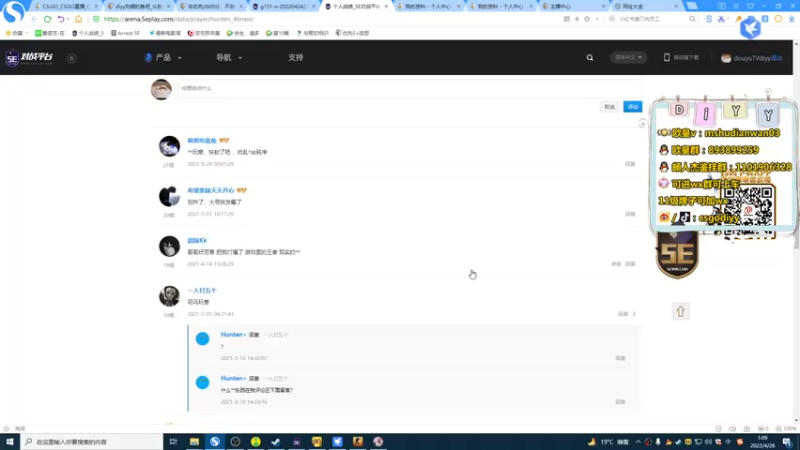Viewport: 800px width, 450px height.
Task: Reload the page with the green refresh icon
Action: point(47,19)
